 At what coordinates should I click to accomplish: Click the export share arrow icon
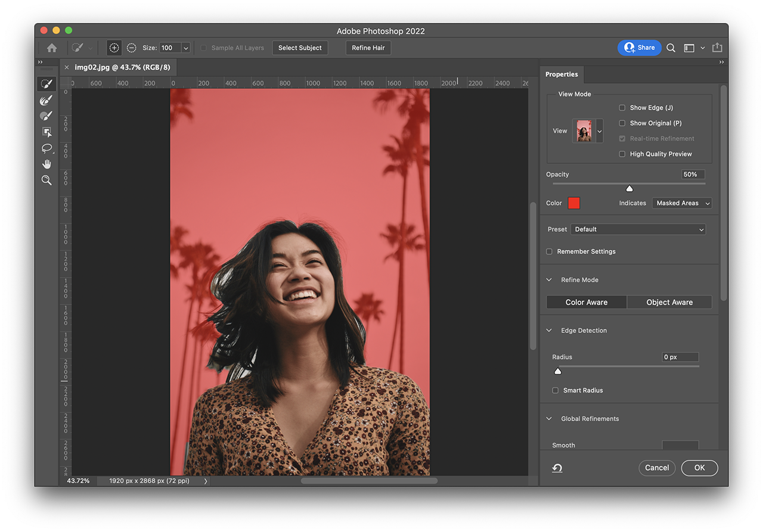717,48
